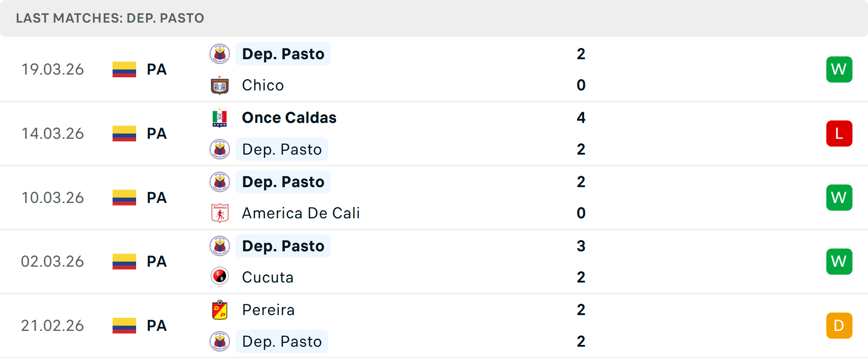The width and height of the screenshot is (868, 358).
Task: Click green W badge for Cucuta match
Action: click(x=839, y=262)
